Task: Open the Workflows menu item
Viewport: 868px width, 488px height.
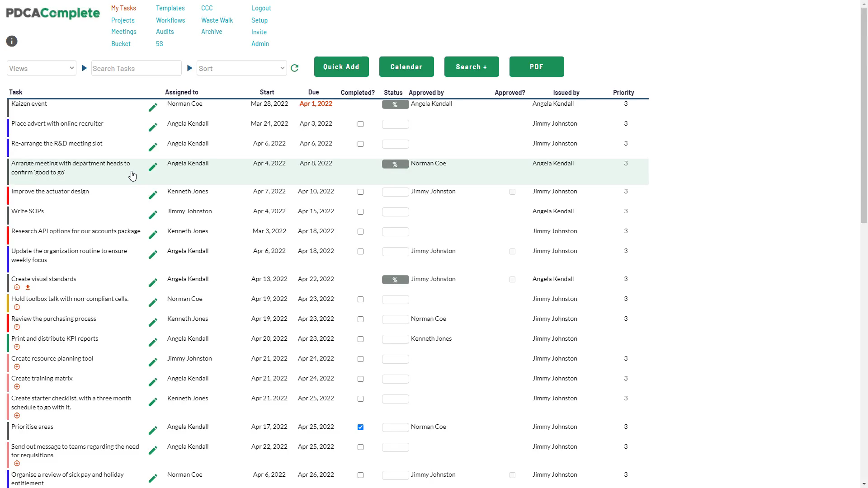Action: coord(170,20)
